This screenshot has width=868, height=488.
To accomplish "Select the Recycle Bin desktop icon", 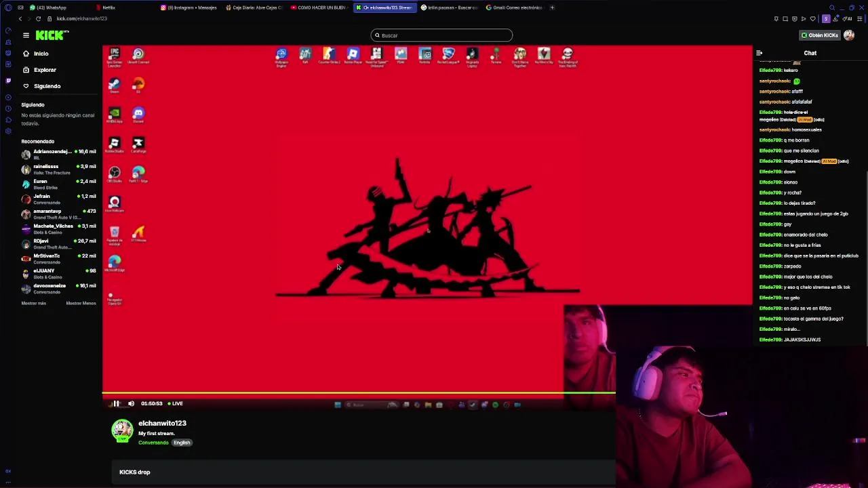I will tap(115, 235).
